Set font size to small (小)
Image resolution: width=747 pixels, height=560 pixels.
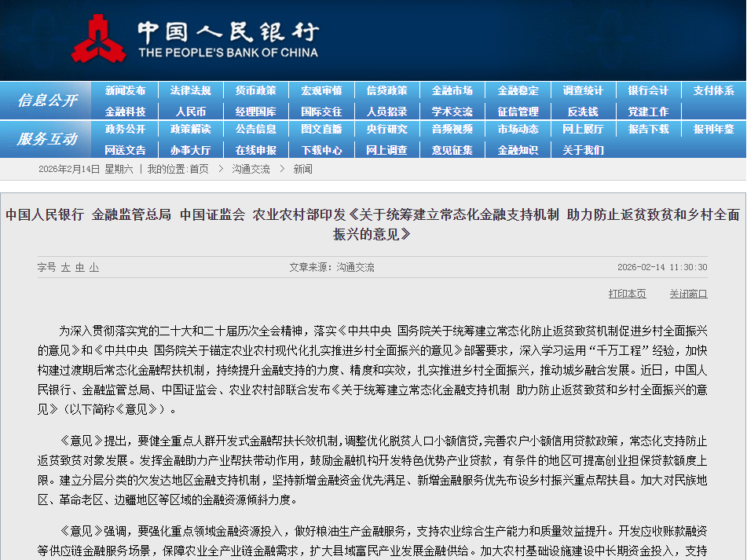94,268
